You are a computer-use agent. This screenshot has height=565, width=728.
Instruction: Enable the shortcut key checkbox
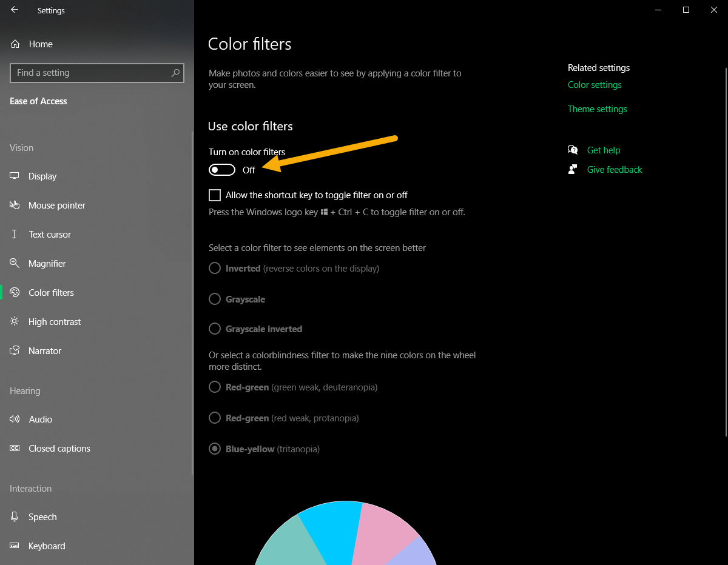[215, 195]
